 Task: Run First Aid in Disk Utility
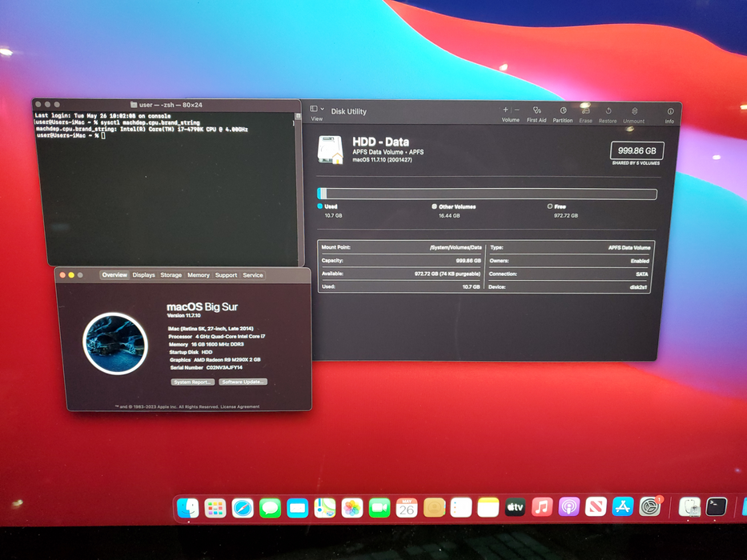tap(536, 110)
